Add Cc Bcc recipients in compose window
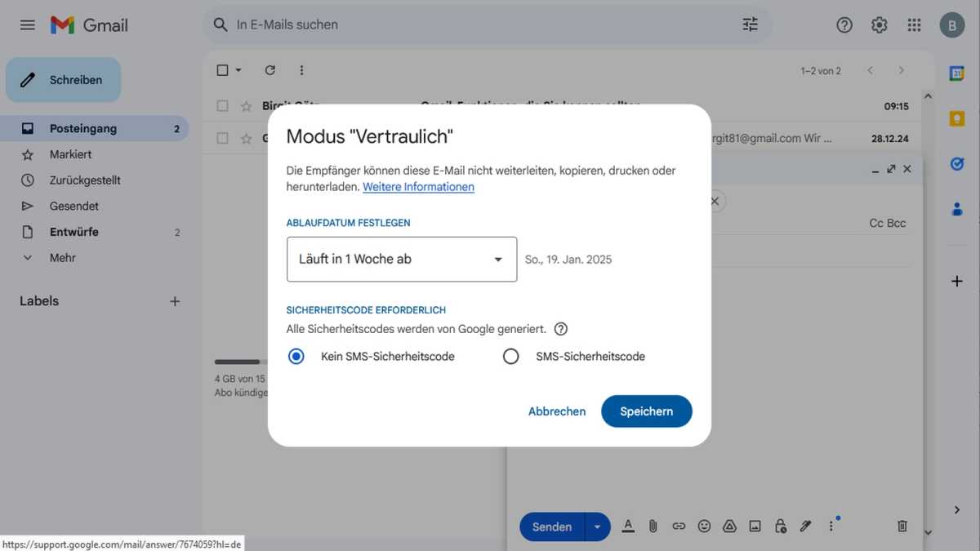Image resolution: width=980 pixels, height=551 pixels. click(x=888, y=223)
